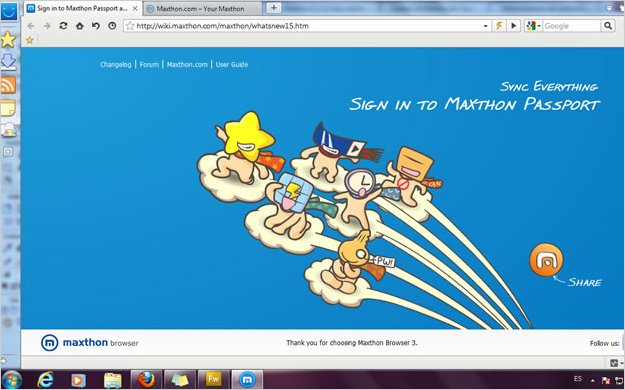Click the address bar URL field
This screenshot has width=625, height=390.
(x=307, y=26)
